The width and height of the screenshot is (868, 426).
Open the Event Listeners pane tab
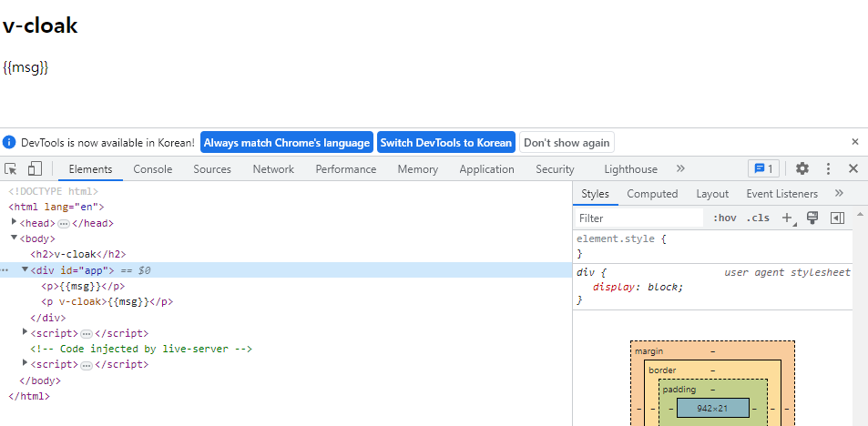[x=781, y=194]
